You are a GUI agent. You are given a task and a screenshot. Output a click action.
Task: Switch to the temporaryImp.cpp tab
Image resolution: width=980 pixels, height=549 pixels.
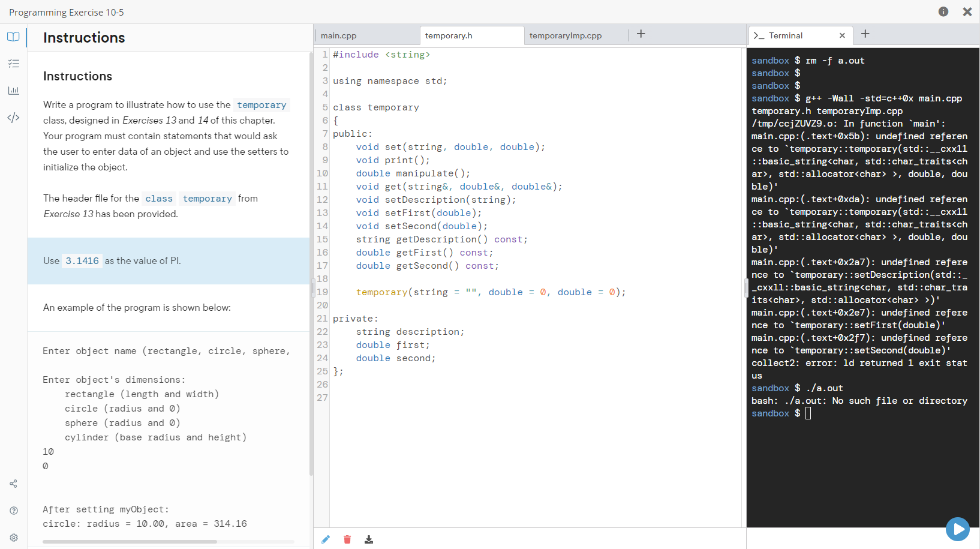coord(576,35)
